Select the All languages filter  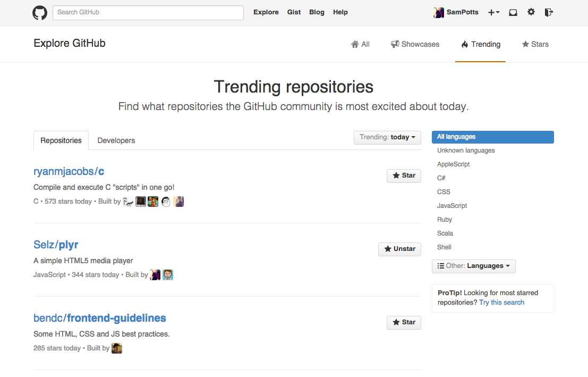click(x=457, y=137)
